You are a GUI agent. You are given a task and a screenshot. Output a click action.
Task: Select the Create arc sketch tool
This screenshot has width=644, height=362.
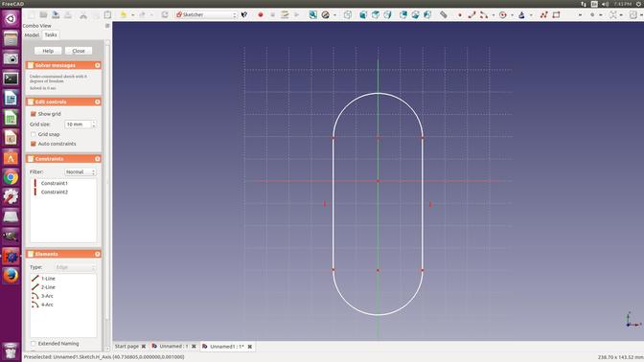point(484,14)
